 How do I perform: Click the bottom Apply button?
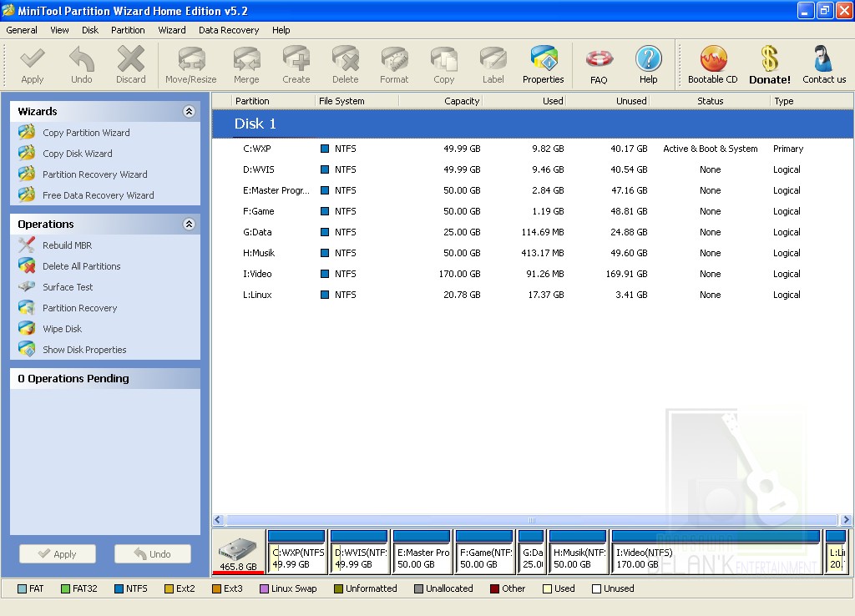pos(58,554)
